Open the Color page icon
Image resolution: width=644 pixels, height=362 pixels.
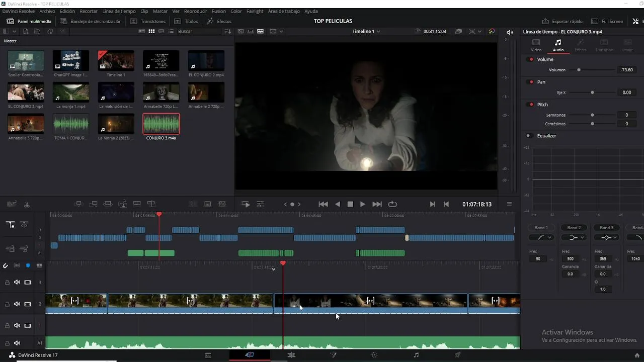[374, 355]
